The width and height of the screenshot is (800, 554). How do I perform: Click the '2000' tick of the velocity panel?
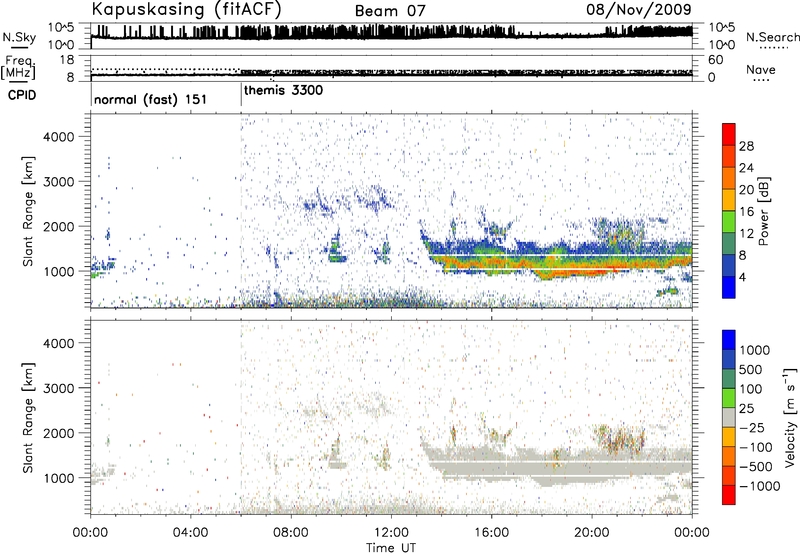tap(59, 433)
